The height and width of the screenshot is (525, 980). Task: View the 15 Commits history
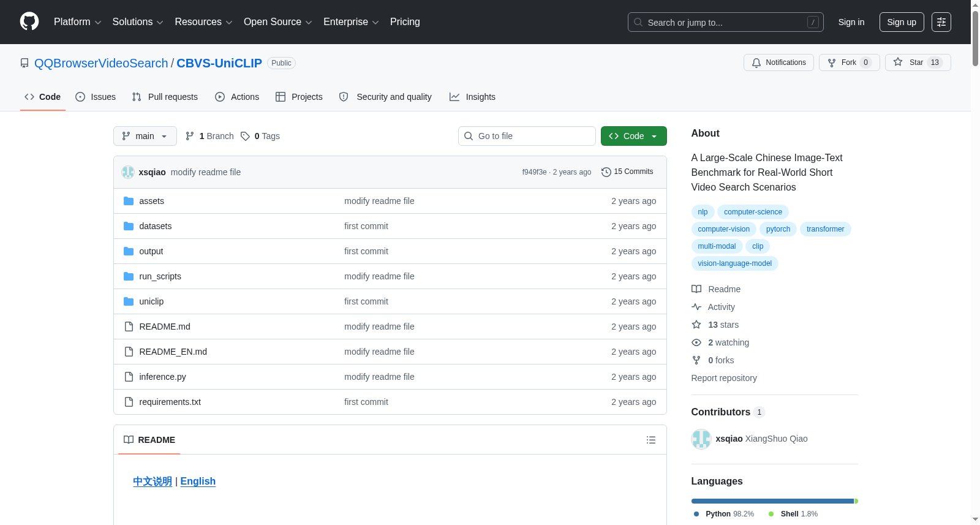[627, 172]
